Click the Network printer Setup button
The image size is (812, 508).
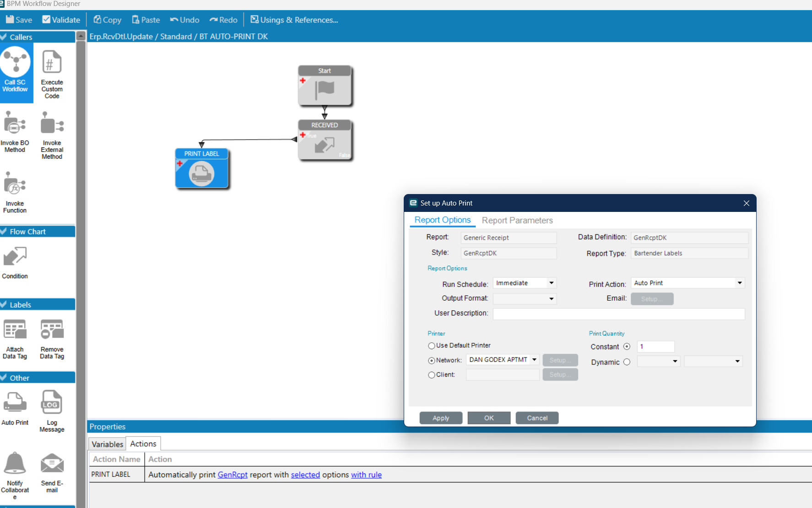[560, 360]
